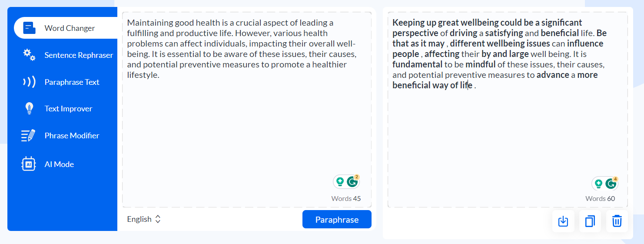Switch to Sentence Rephraser mode
644x244 pixels.
pyautogui.click(x=79, y=55)
